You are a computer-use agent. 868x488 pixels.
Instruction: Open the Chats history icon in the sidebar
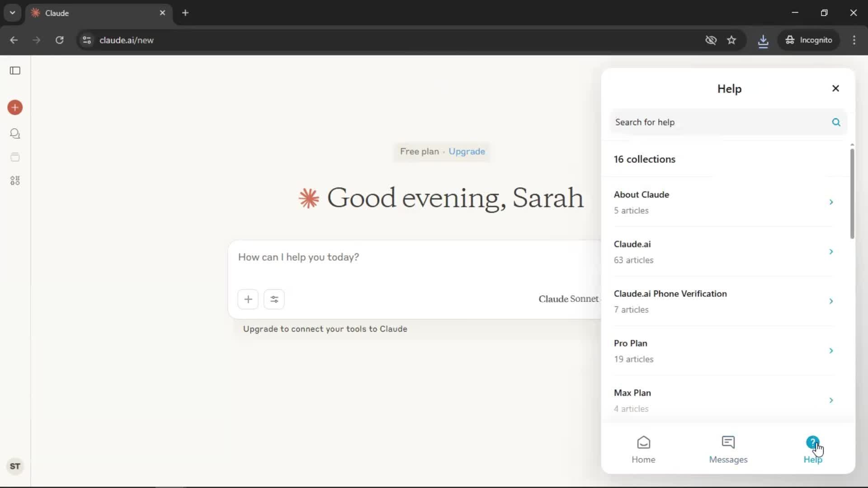click(x=15, y=134)
